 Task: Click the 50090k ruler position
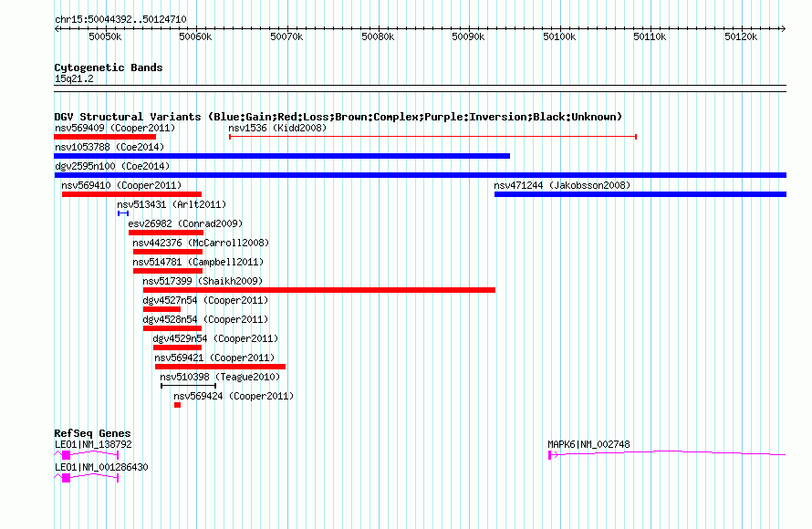468,36
